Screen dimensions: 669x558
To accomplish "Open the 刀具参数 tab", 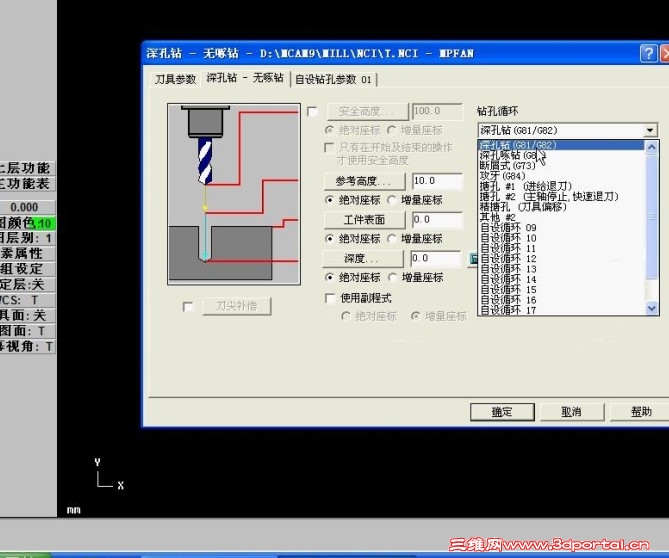I will pyautogui.click(x=175, y=79).
